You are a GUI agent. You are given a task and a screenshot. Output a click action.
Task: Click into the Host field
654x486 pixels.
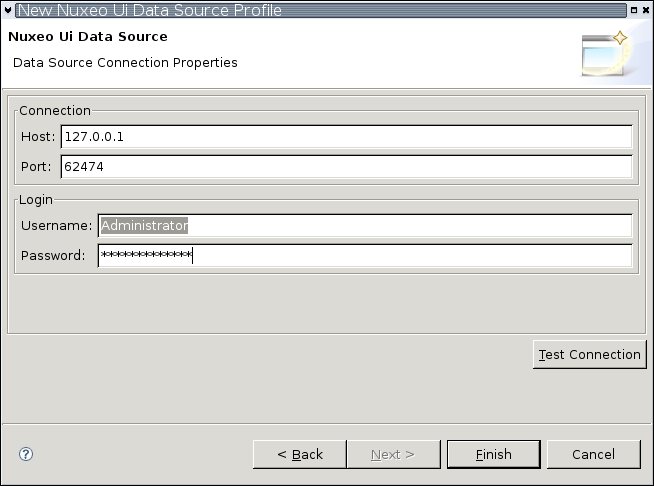click(347, 136)
